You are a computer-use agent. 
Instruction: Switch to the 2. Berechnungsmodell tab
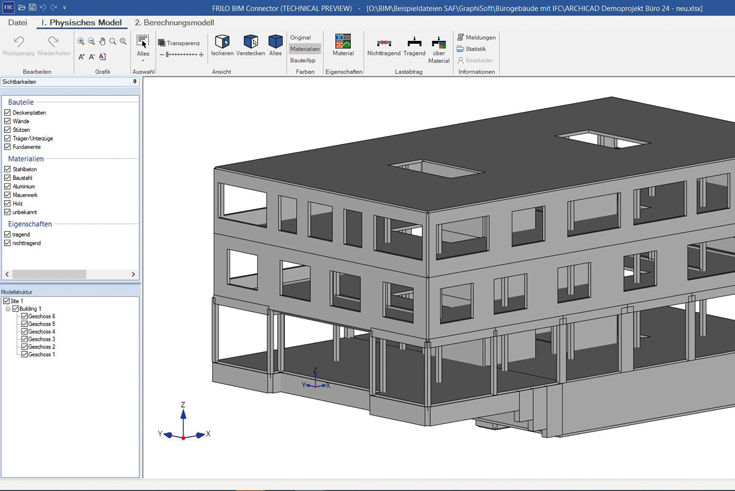pos(174,22)
